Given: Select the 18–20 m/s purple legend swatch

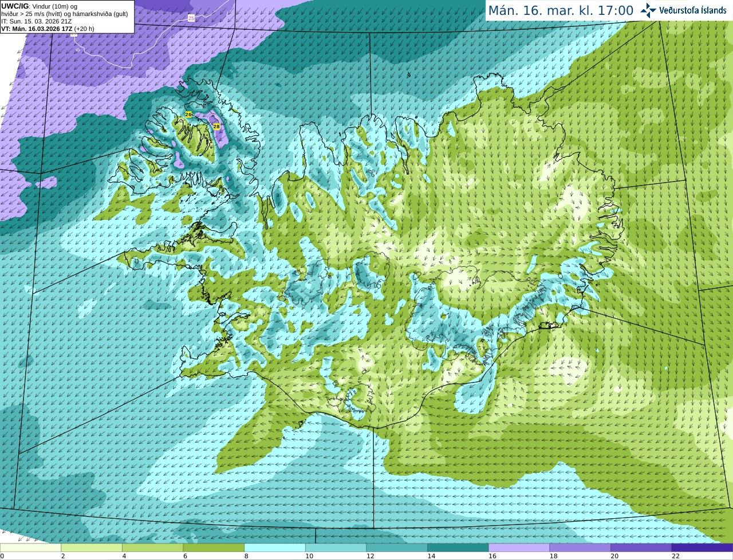Looking at the screenshot, I should coord(580,547).
